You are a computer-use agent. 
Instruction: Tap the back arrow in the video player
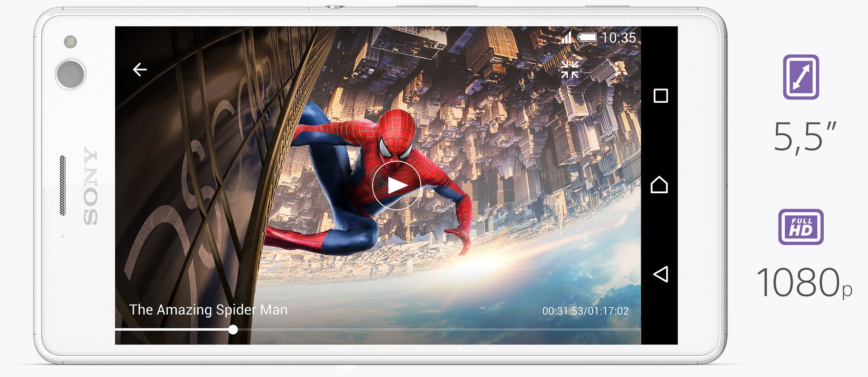pyautogui.click(x=140, y=69)
